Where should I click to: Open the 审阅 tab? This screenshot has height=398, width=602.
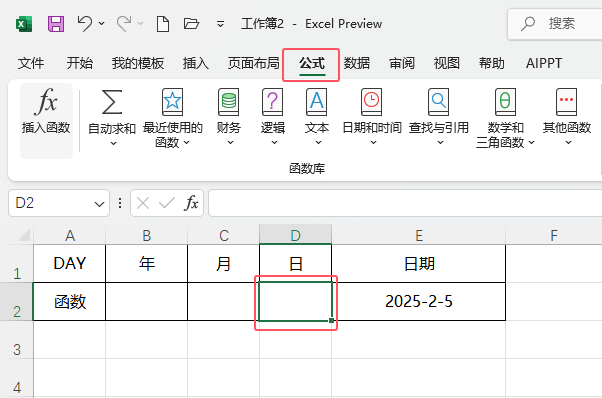point(402,63)
